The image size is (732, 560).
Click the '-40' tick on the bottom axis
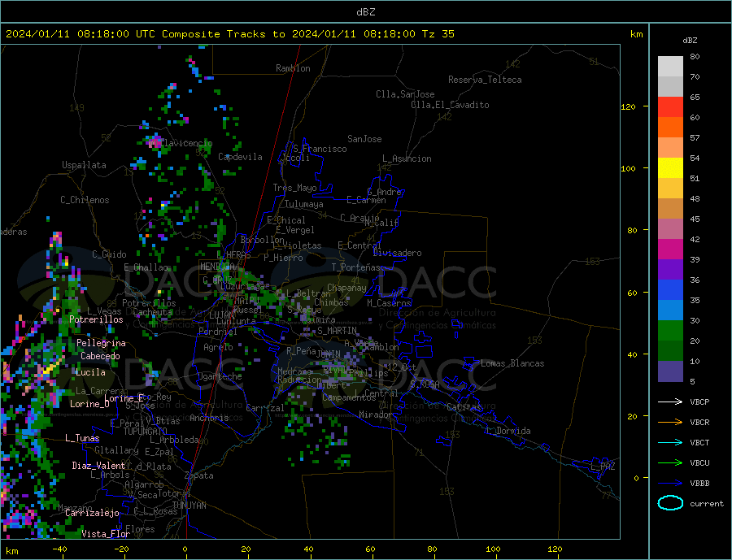point(59,549)
